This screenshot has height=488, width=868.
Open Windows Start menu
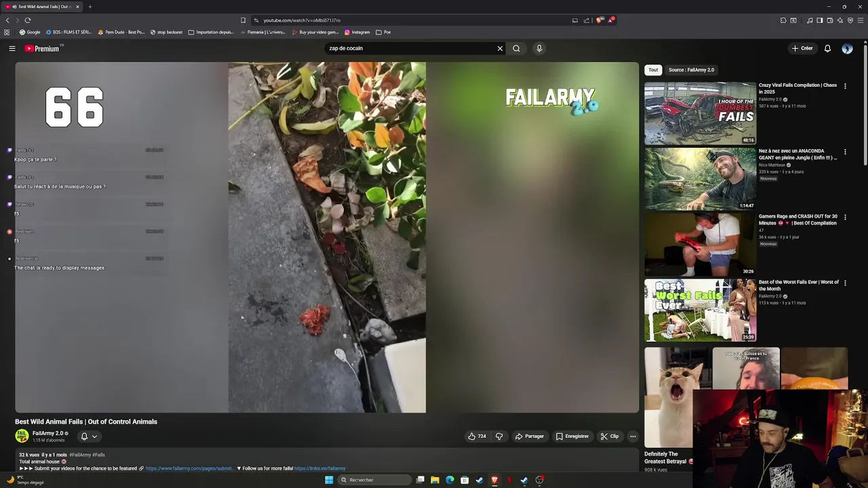(x=329, y=480)
